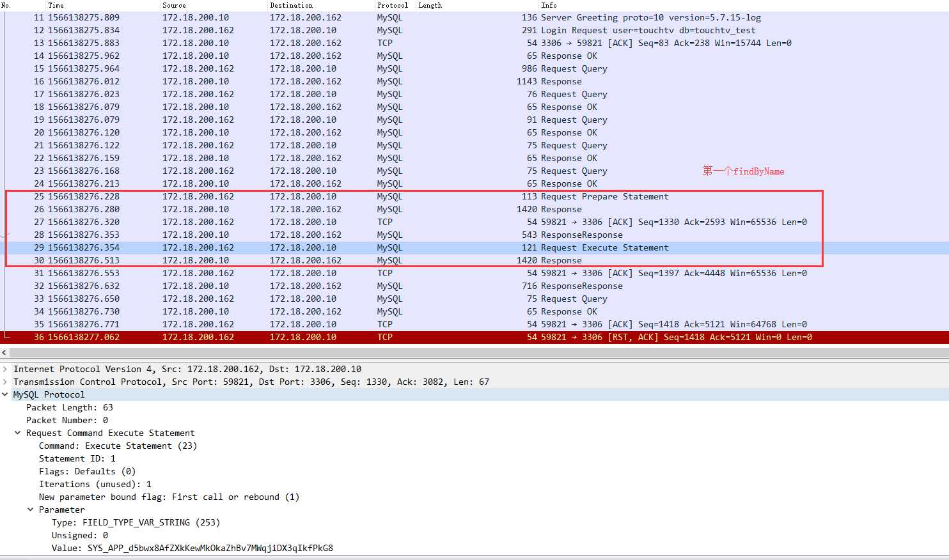The height and width of the screenshot is (560, 949).
Task: Select packet 25 Request Prepare Statement
Action: pos(474,196)
